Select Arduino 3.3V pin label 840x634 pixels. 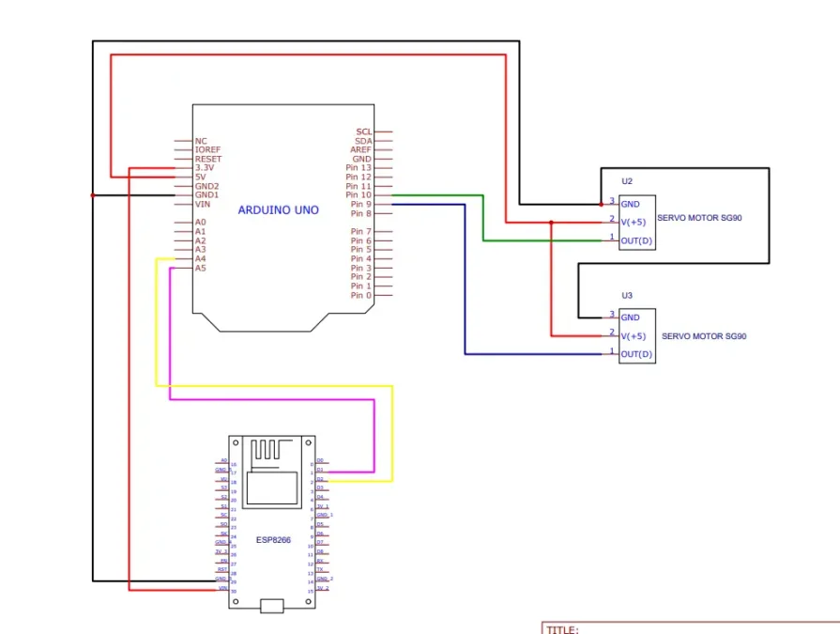point(205,168)
